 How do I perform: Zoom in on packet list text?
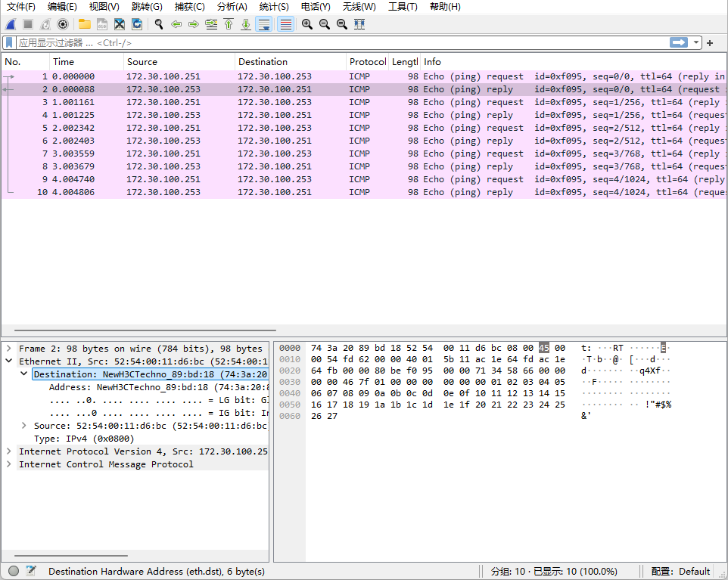click(306, 24)
